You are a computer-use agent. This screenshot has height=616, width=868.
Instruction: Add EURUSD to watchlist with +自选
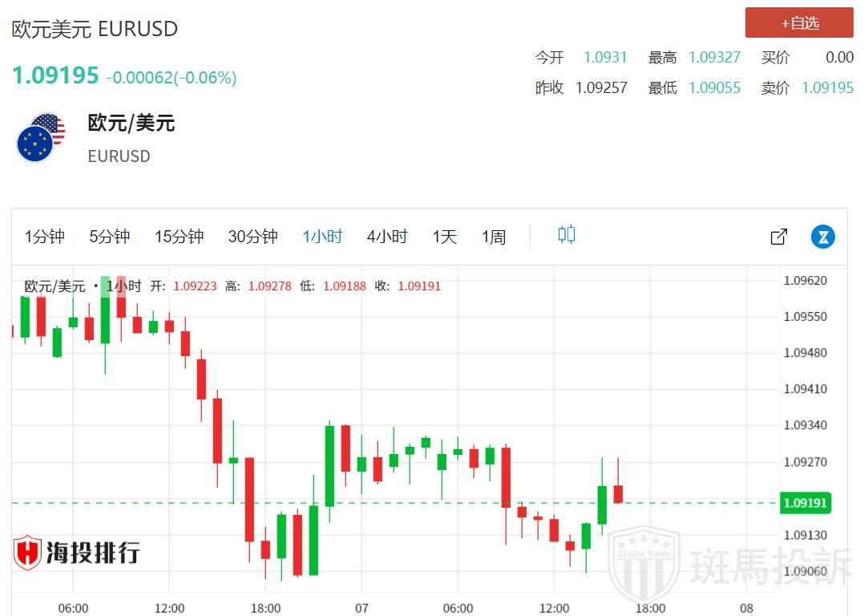(799, 23)
